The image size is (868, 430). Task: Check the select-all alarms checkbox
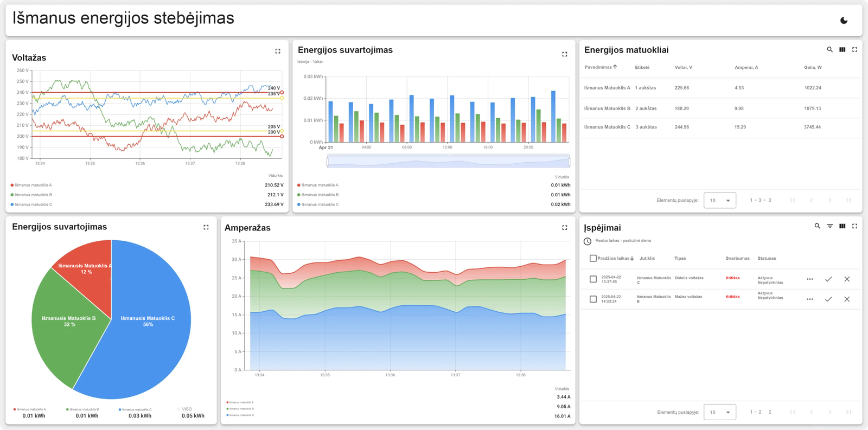tap(593, 259)
